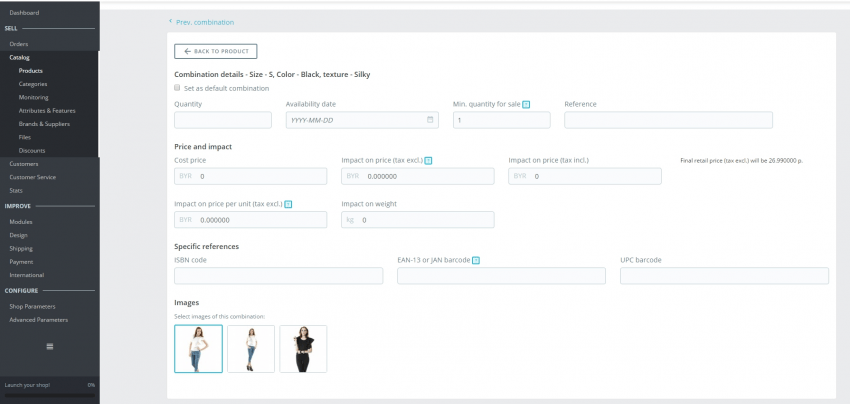Image resolution: width=850 pixels, height=404 pixels.
Task: Open Design in the sidebar
Action: pyautogui.click(x=18, y=235)
